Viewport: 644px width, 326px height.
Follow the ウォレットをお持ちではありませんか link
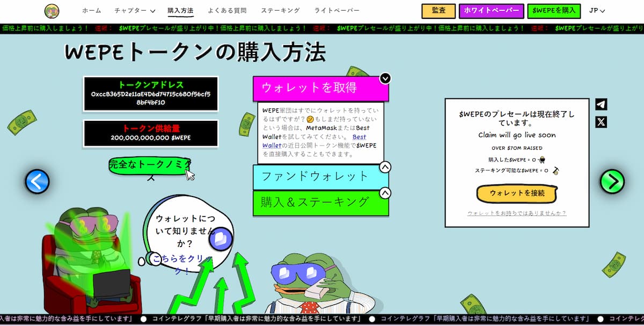point(517,213)
